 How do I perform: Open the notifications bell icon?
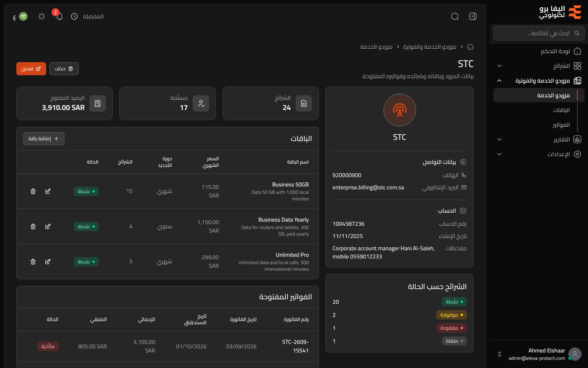(60, 16)
